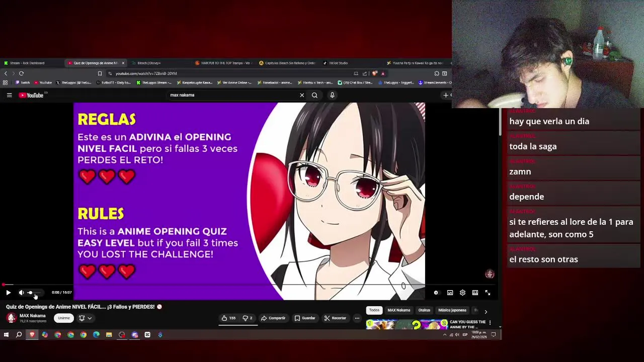Save the video with Guardar
The width and height of the screenshot is (644, 362).
point(305,318)
